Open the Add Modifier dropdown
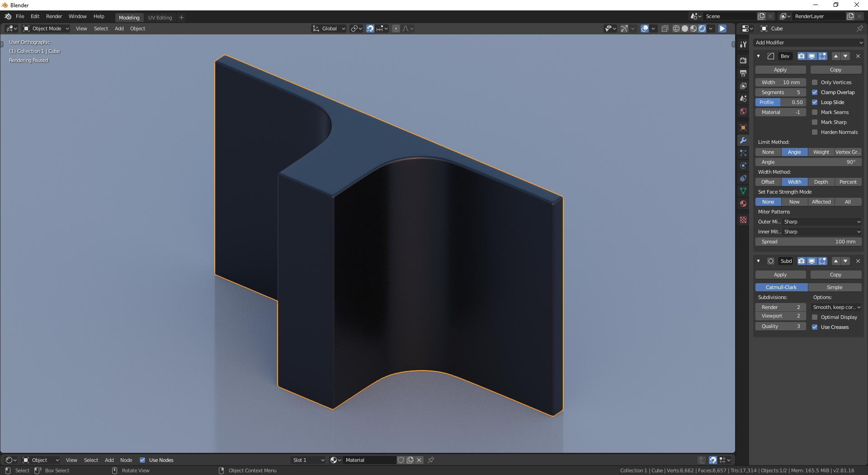 808,43
